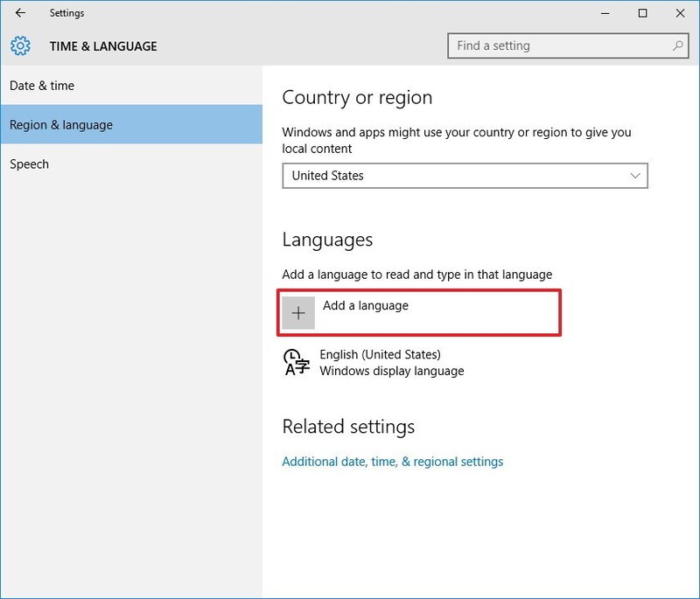The height and width of the screenshot is (599, 700).
Task: Click the Languages heading
Action: pyautogui.click(x=327, y=240)
